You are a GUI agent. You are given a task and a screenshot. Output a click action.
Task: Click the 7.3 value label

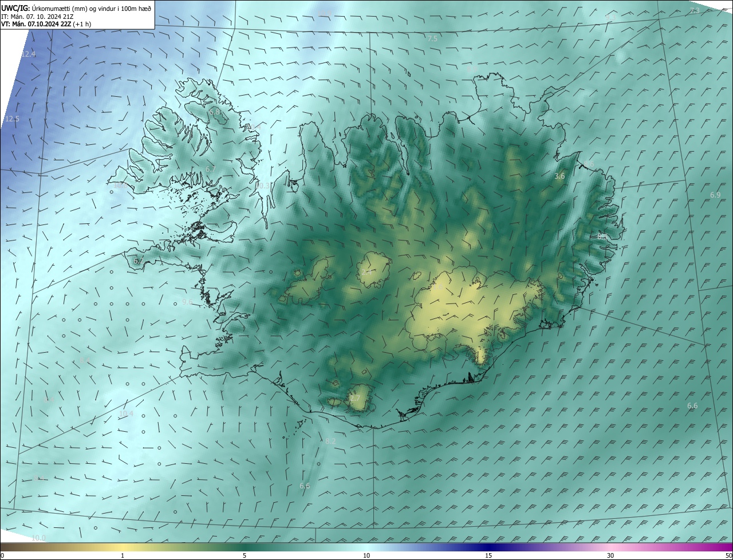(695, 11)
